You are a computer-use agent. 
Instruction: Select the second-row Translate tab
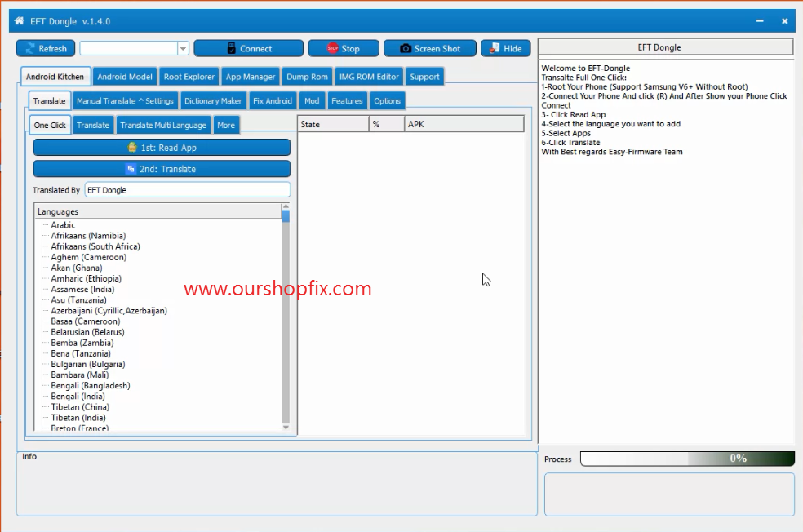(49, 101)
